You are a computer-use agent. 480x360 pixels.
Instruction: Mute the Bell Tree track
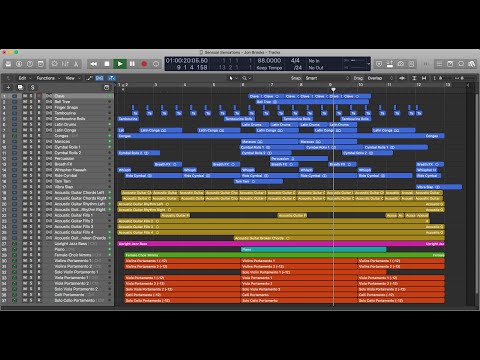25,102
